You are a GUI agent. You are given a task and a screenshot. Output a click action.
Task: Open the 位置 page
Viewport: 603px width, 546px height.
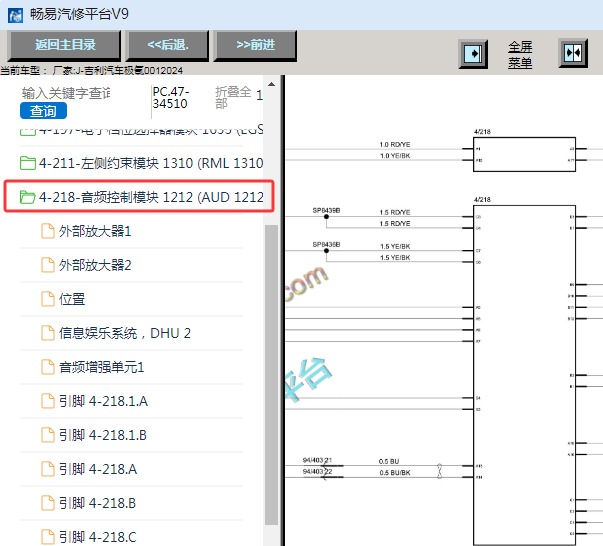pyautogui.click(x=72, y=299)
